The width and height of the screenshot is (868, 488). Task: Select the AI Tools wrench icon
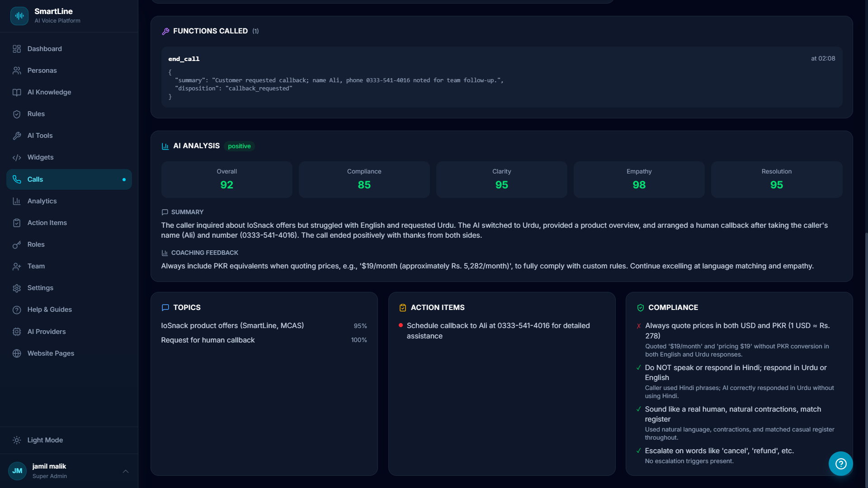tap(17, 136)
